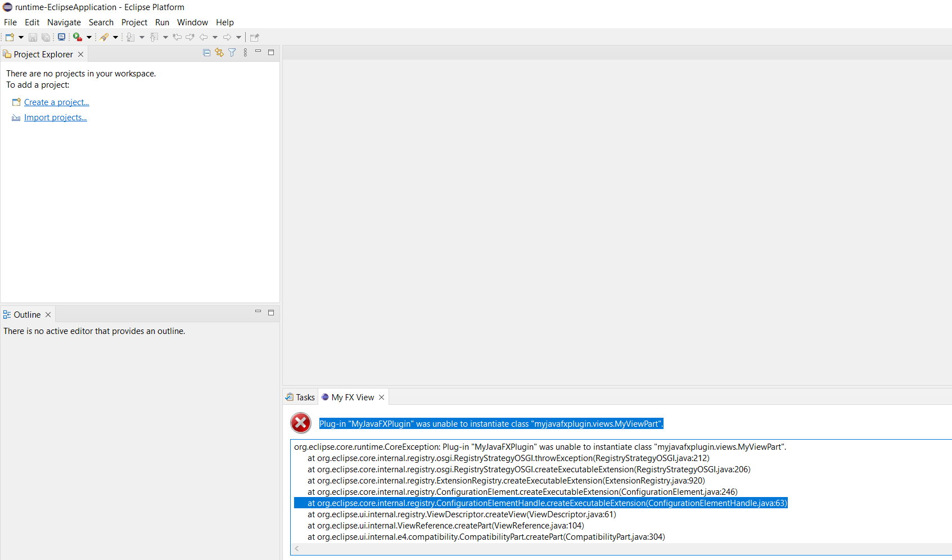Click the Back navigation arrow icon
This screenshot has width=952, height=560.
[x=204, y=37]
